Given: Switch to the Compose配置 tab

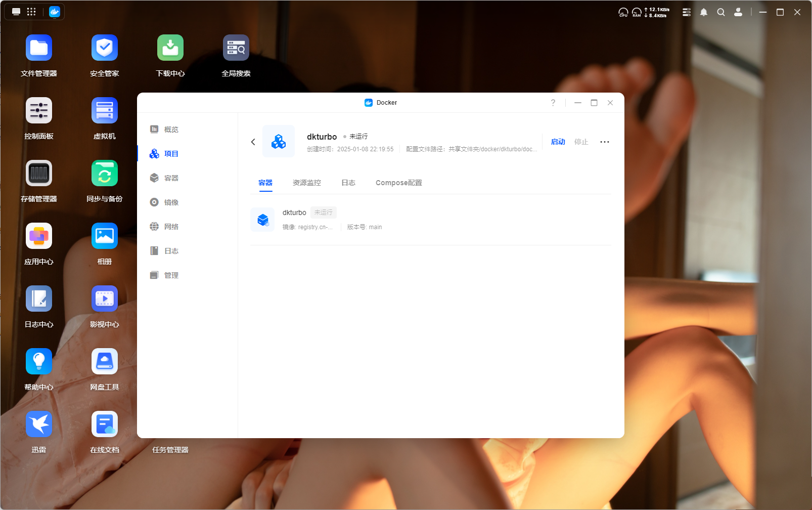Looking at the screenshot, I should click(399, 183).
